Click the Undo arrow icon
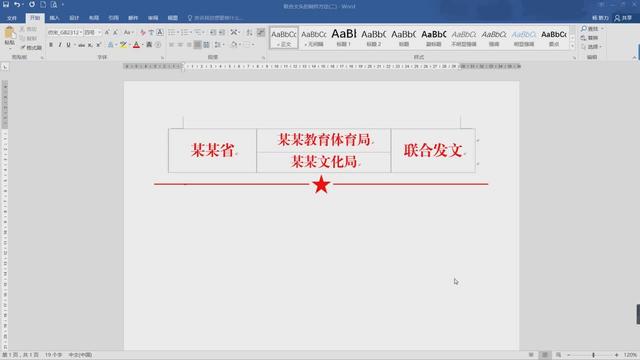The height and width of the screenshot is (360, 640). point(17,4)
